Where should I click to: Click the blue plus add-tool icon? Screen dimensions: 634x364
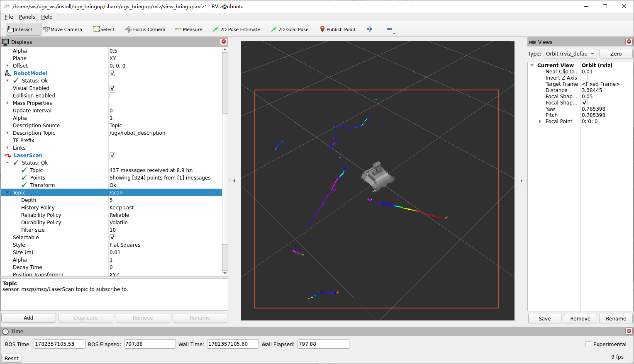[x=370, y=29]
